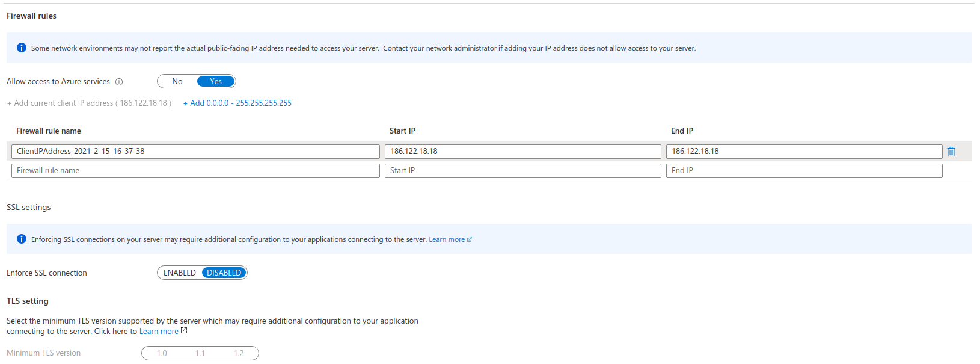Click the info icon in firewall notice banner
Image resolution: width=980 pixels, height=364 pixels.
[x=22, y=48]
